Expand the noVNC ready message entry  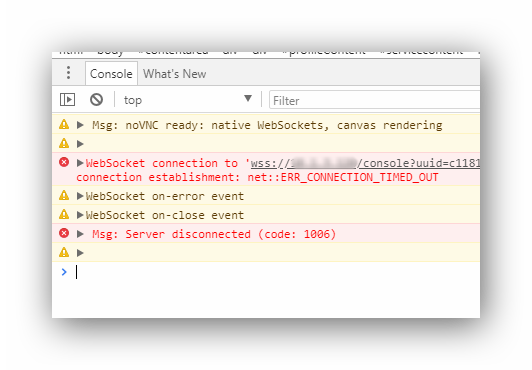[x=80, y=125]
